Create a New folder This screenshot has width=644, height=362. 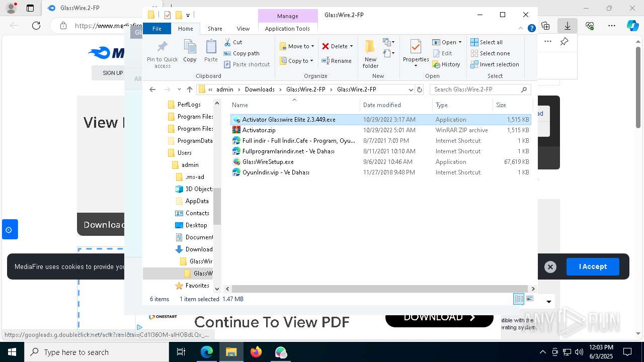click(370, 53)
